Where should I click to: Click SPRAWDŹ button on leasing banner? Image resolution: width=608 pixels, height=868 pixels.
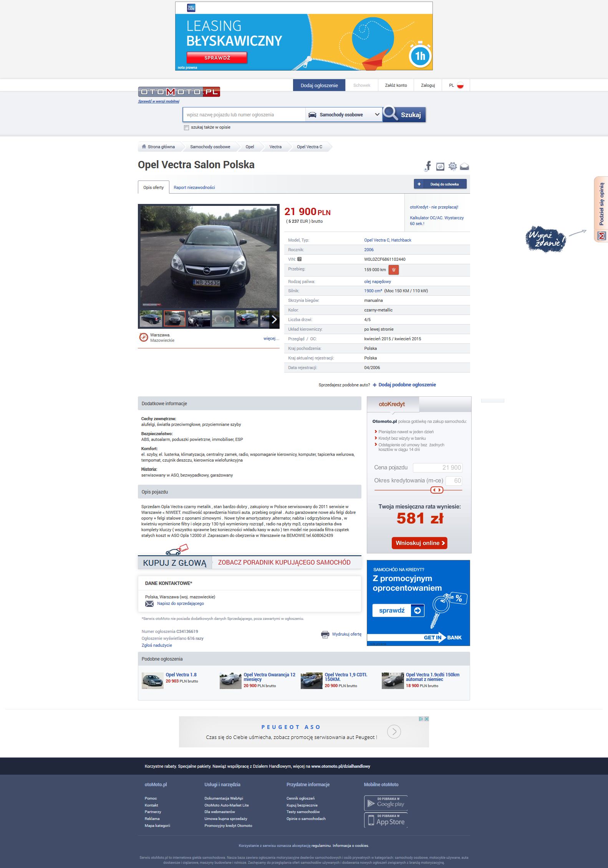(217, 58)
